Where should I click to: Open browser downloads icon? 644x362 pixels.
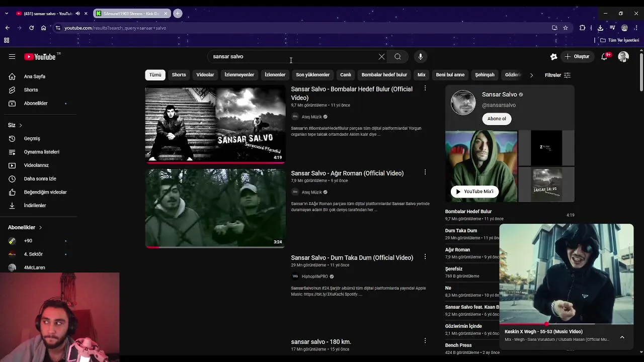point(600,28)
